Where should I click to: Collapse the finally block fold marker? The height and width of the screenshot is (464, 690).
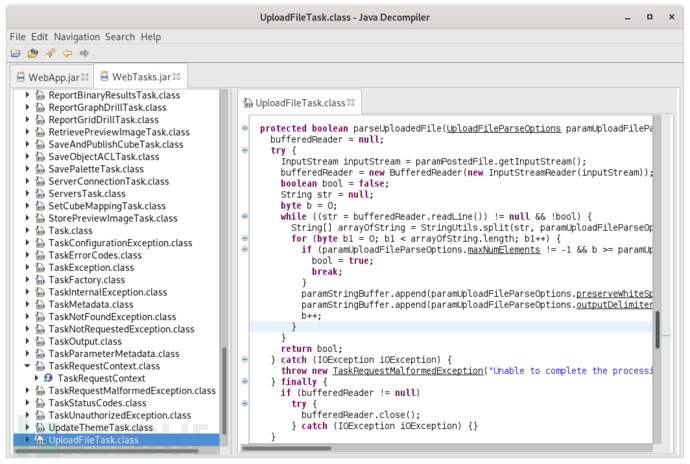(245, 381)
